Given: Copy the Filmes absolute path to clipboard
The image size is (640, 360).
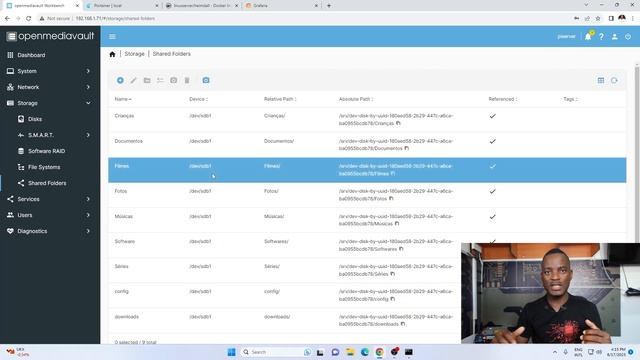Looking at the screenshot, I should 393,173.
